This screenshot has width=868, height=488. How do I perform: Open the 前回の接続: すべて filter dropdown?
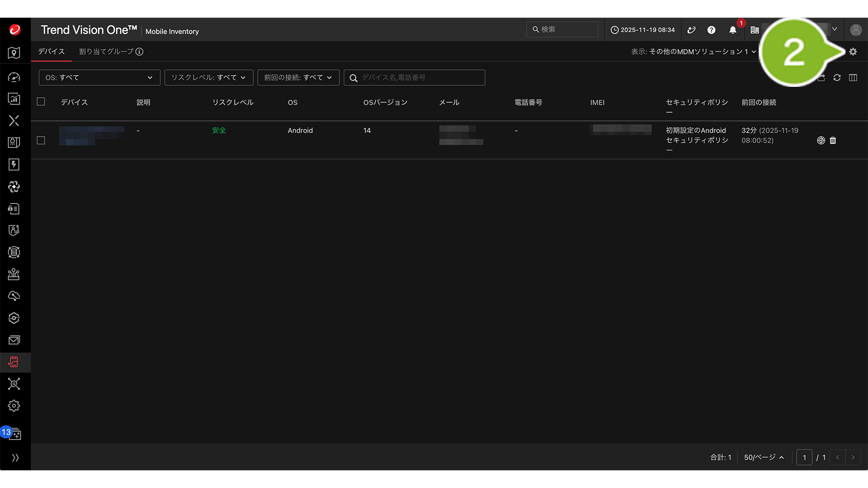(x=298, y=78)
